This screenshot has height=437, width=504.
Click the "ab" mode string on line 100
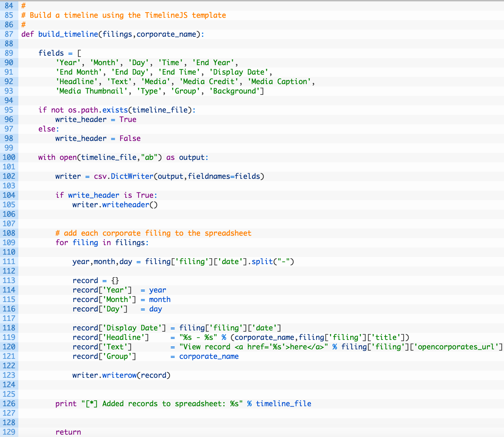pyautogui.click(x=149, y=158)
